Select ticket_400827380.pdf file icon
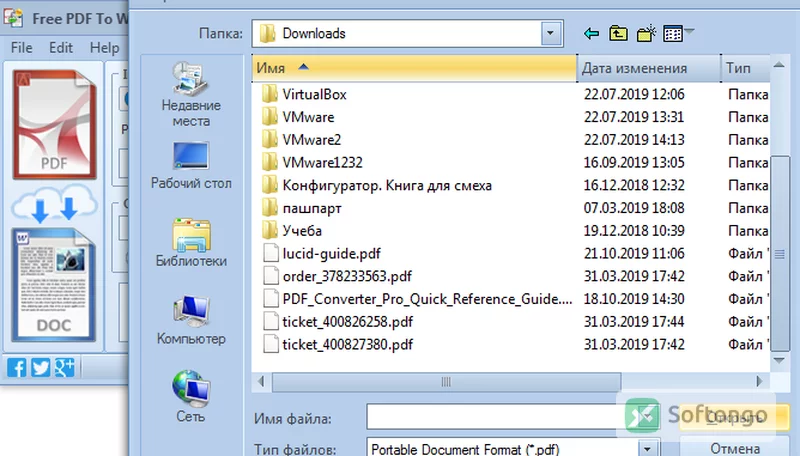 271,344
